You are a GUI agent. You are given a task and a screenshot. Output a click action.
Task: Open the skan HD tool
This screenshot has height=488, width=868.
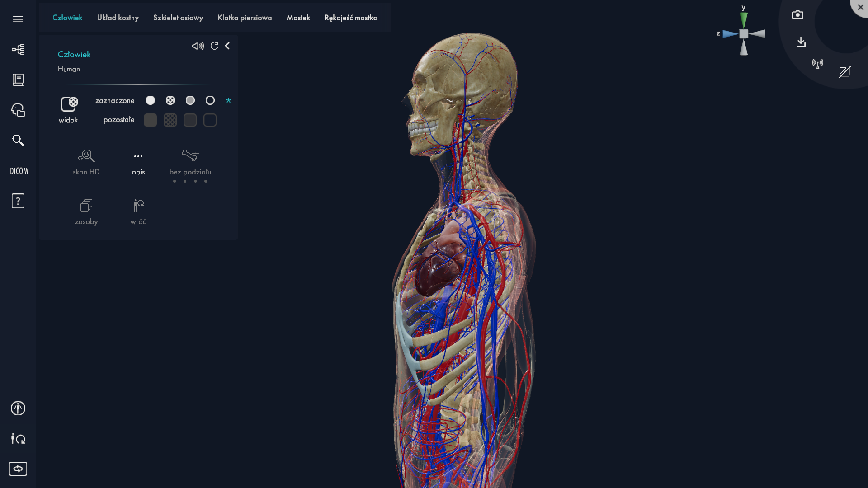pyautogui.click(x=86, y=162)
